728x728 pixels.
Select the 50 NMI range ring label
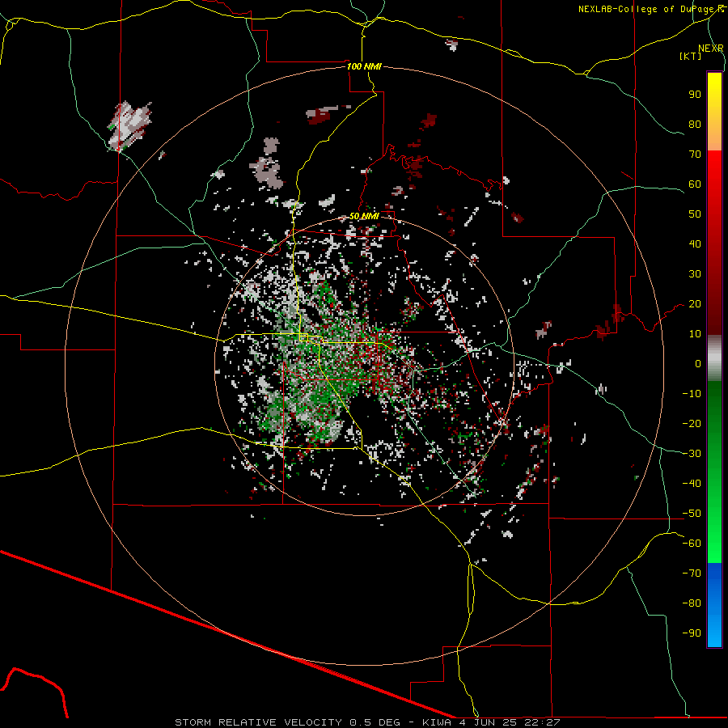[x=364, y=216]
